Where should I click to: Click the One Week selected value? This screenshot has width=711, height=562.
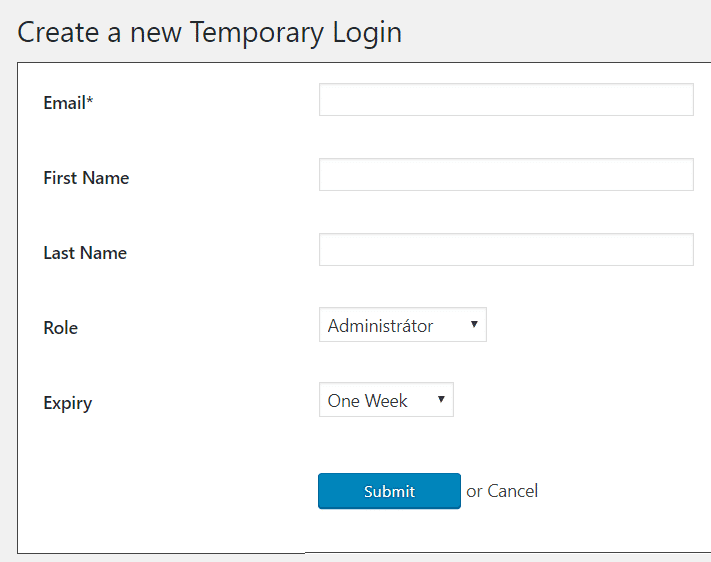[368, 401]
